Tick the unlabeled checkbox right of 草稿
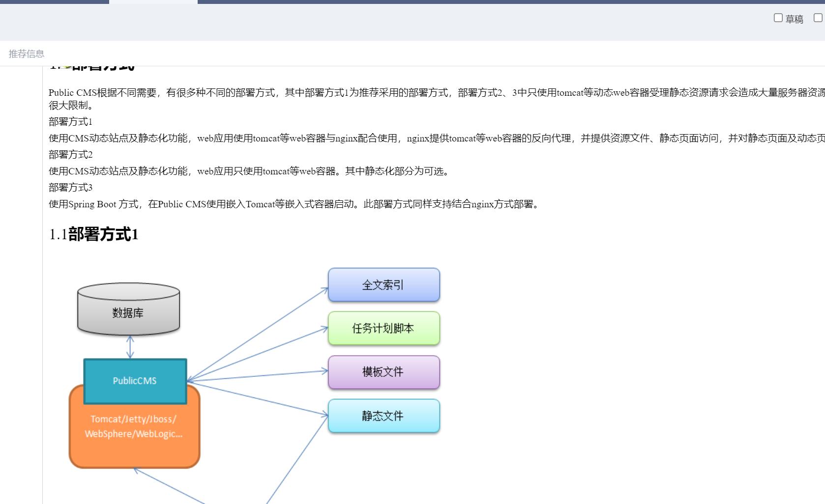The width and height of the screenshot is (825, 504). click(x=818, y=18)
